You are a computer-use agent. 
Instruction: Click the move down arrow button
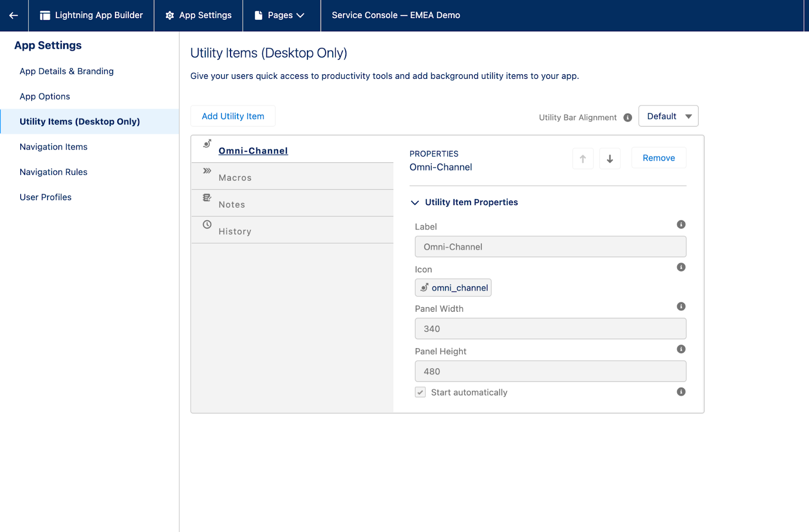coord(610,159)
